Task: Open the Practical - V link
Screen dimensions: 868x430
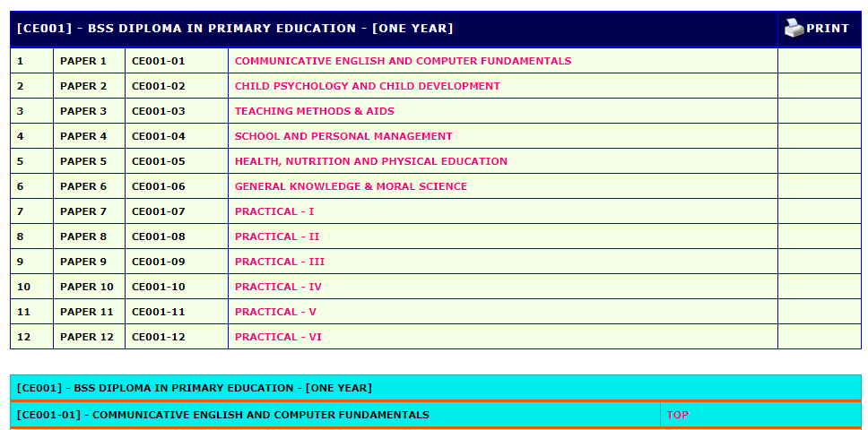Action: click(x=275, y=312)
